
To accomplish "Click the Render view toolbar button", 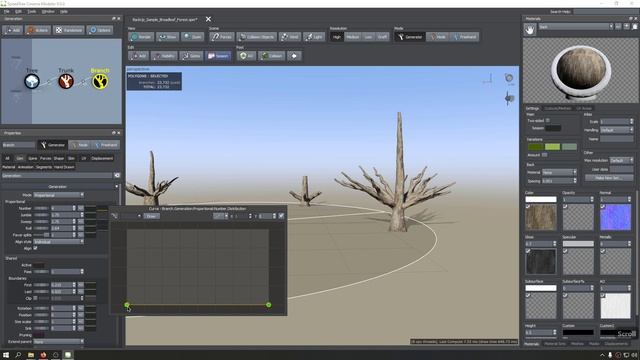I will coord(141,37).
